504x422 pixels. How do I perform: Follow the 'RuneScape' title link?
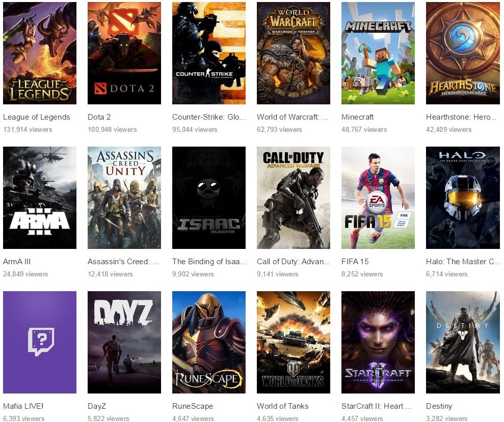tap(193, 406)
